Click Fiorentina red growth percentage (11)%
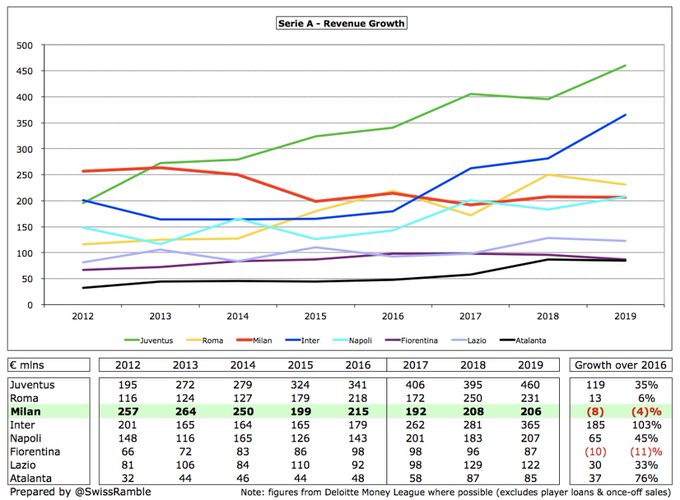 click(646, 452)
